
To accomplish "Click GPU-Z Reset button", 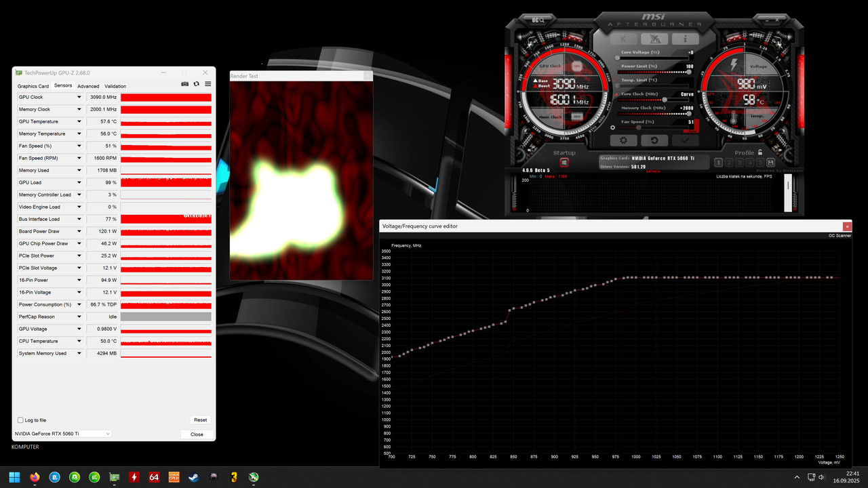I will pos(200,420).
